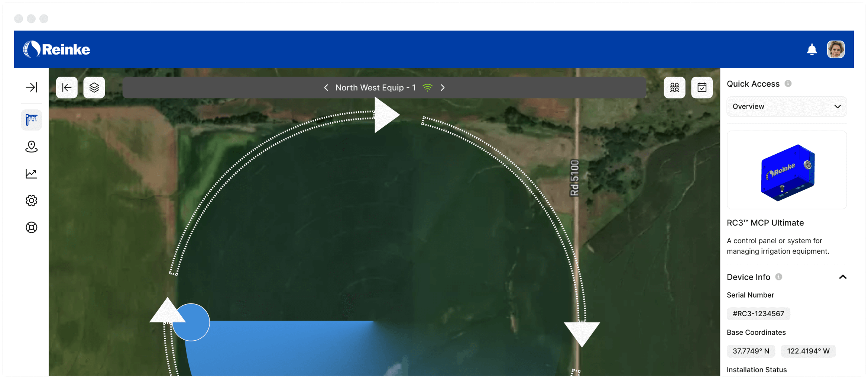Viewport: 868px width, 379px height.
Task: Click the RC3 MCP Ultimate device image
Action: pyautogui.click(x=787, y=170)
